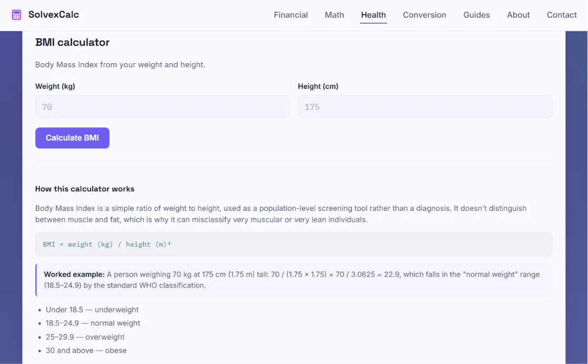Go to the Math section
Screen dimensions: 588x364
click(x=334, y=15)
